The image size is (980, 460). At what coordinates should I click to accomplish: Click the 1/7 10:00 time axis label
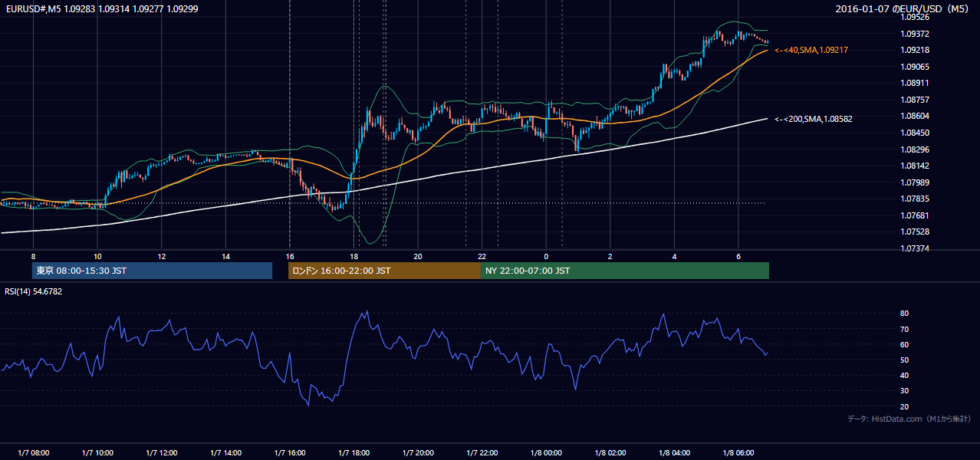(x=97, y=453)
